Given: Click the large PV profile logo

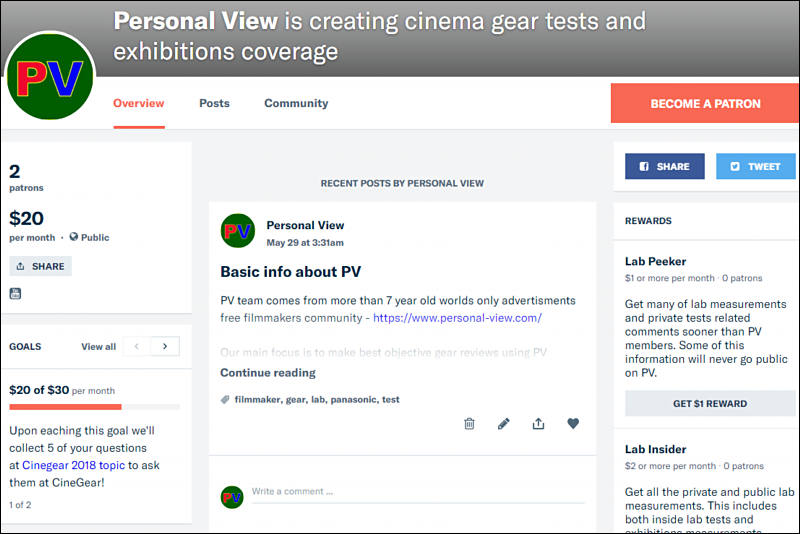Looking at the screenshot, I should point(50,76).
